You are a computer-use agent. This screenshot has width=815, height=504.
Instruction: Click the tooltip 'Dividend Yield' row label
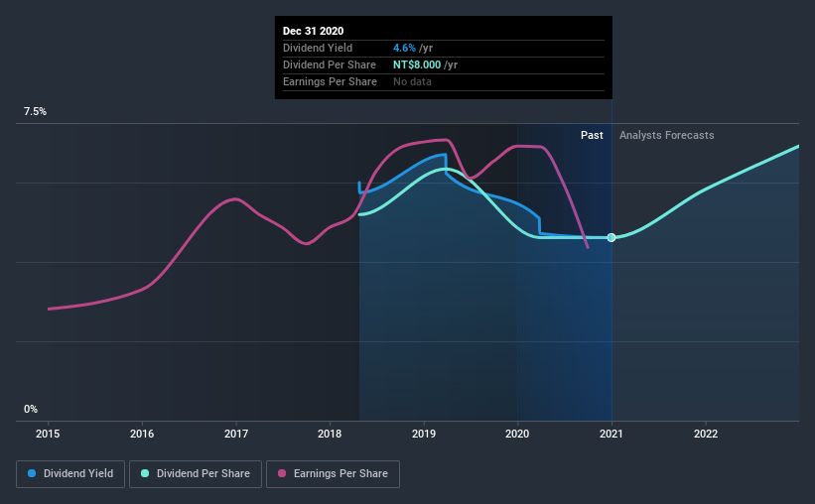click(x=318, y=48)
